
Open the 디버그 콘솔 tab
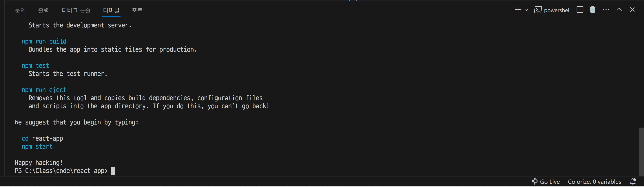pos(76,10)
